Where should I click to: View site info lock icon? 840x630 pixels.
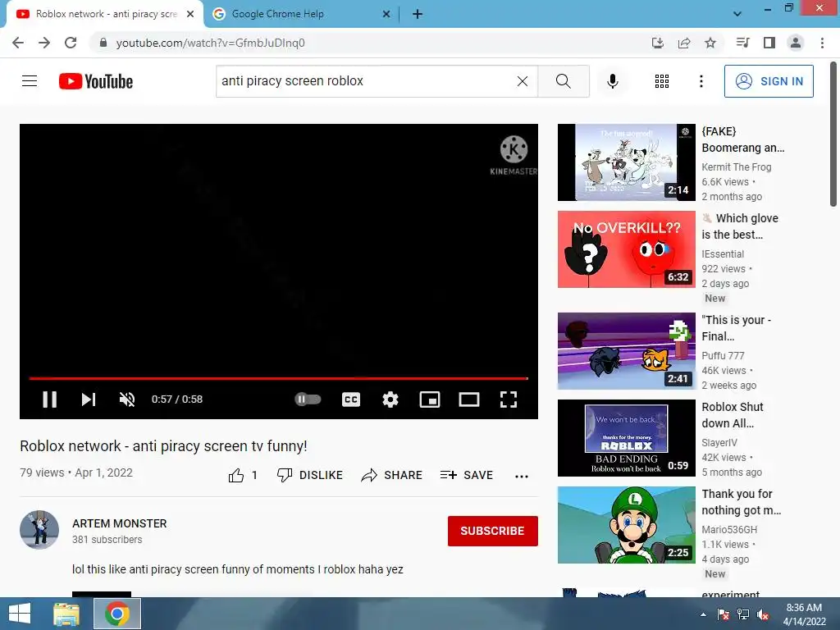tap(103, 43)
